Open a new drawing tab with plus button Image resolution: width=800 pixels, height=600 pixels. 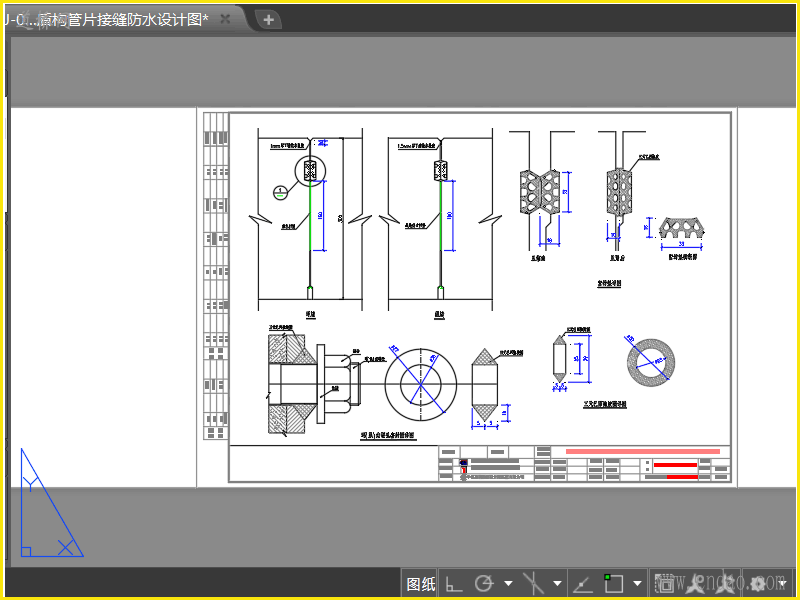coord(268,20)
